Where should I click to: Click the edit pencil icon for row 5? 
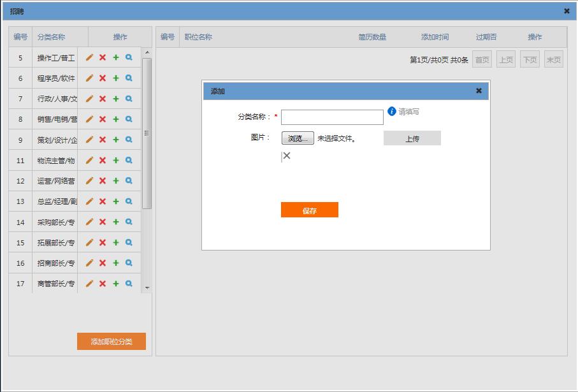pos(89,57)
